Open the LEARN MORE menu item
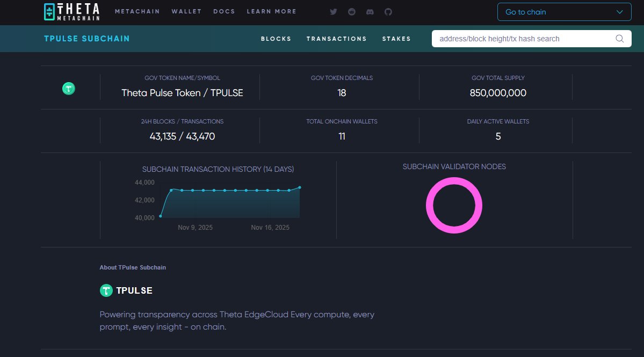The image size is (644, 357). pyautogui.click(x=271, y=11)
